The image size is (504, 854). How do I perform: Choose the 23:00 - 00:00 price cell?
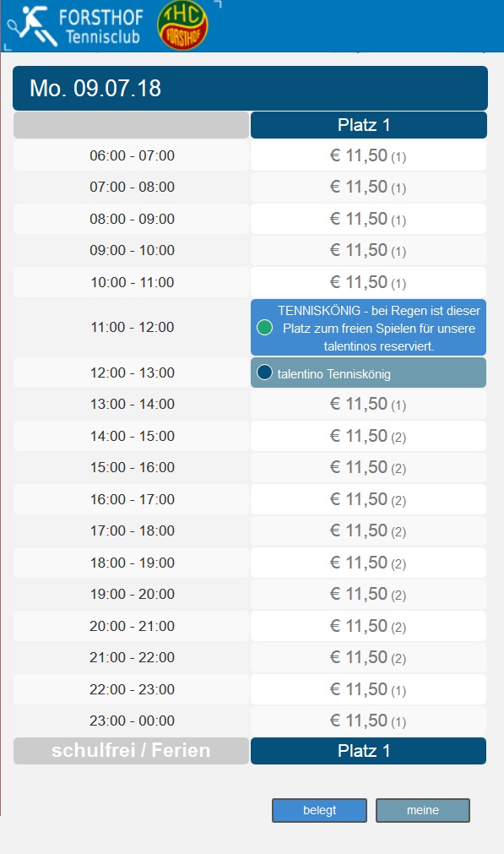pyautogui.click(x=368, y=721)
